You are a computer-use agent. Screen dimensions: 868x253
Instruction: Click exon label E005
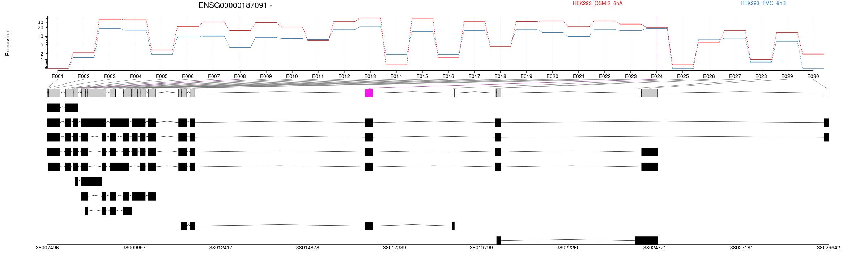pos(162,76)
